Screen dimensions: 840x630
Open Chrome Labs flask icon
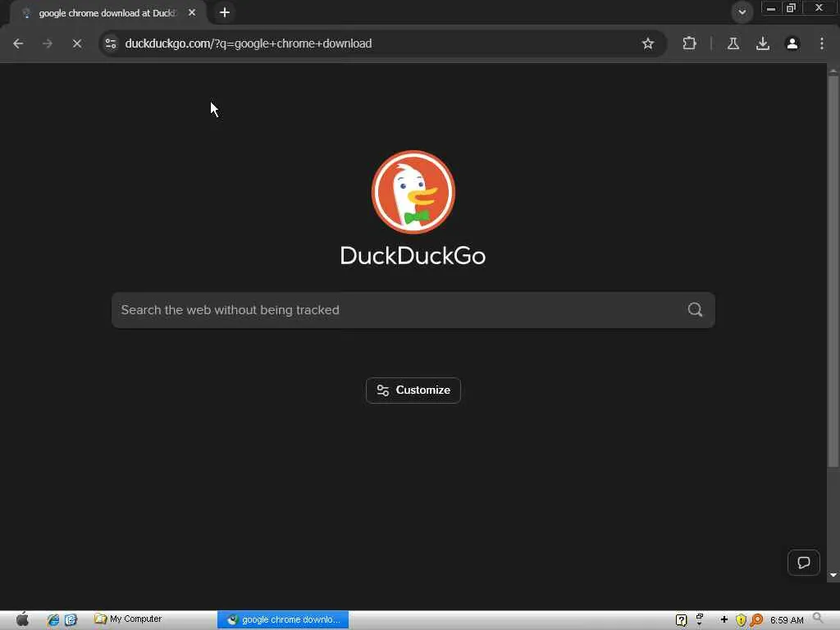733,43
